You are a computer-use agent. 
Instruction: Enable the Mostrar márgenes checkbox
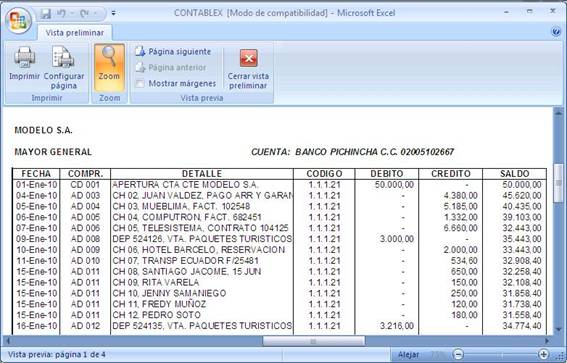pos(140,84)
